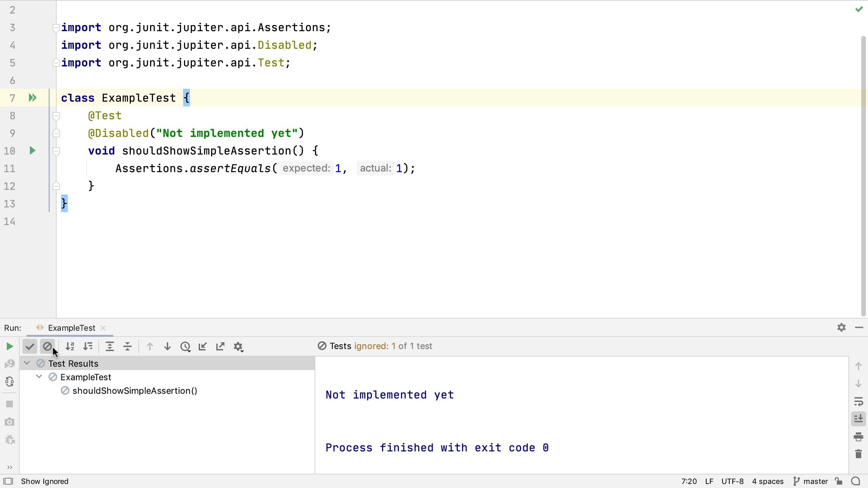The height and width of the screenshot is (488, 868).
Task: Click the editor vertical scrollbar
Action: [863, 176]
